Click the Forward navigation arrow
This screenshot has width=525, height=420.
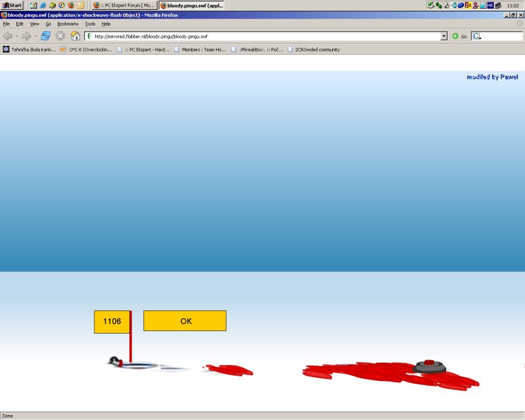[x=26, y=36]
